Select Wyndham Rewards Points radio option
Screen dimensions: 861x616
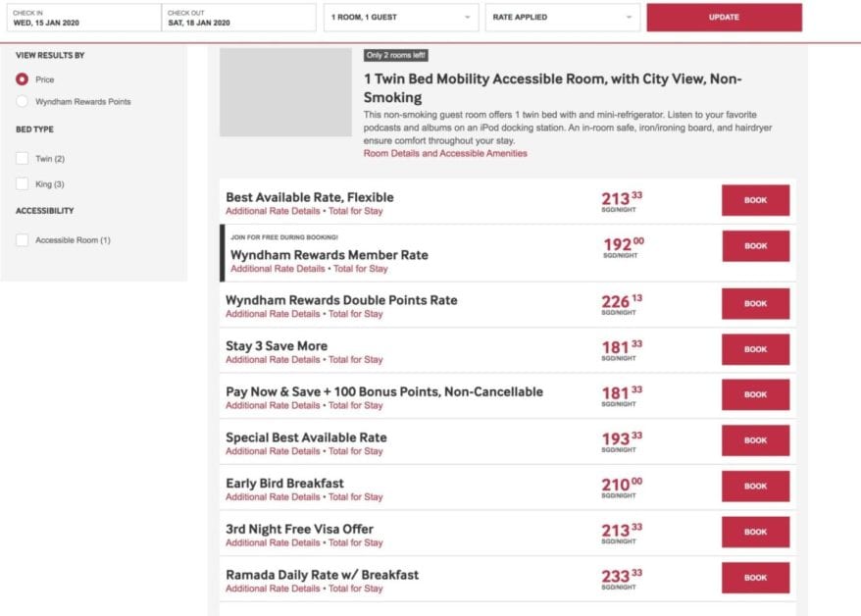22,102
